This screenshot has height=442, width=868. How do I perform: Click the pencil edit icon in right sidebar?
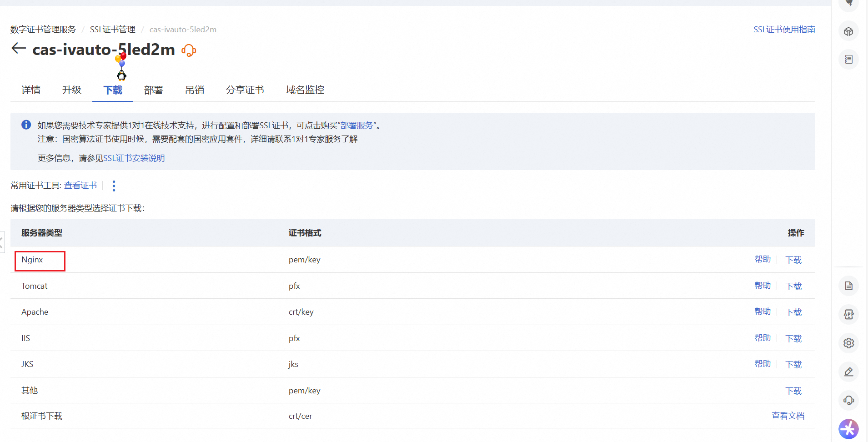848,372
